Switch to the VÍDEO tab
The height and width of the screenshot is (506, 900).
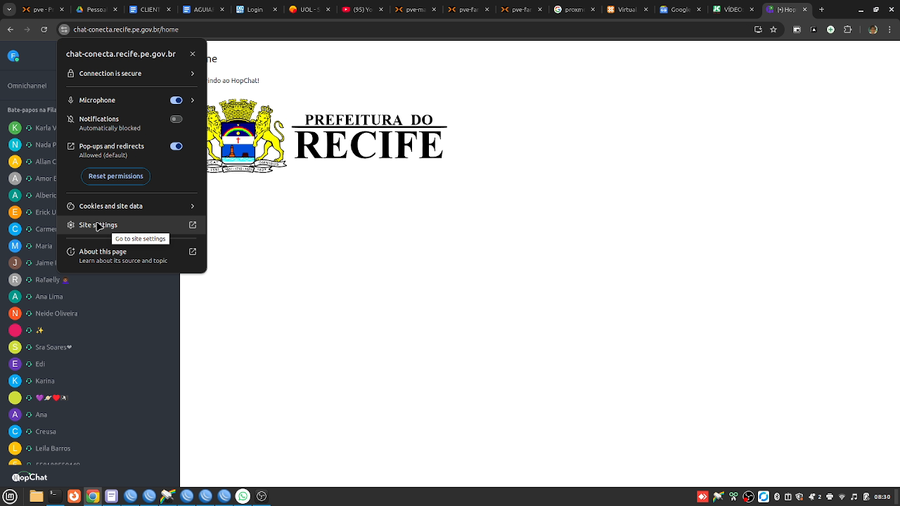[734, 9]
